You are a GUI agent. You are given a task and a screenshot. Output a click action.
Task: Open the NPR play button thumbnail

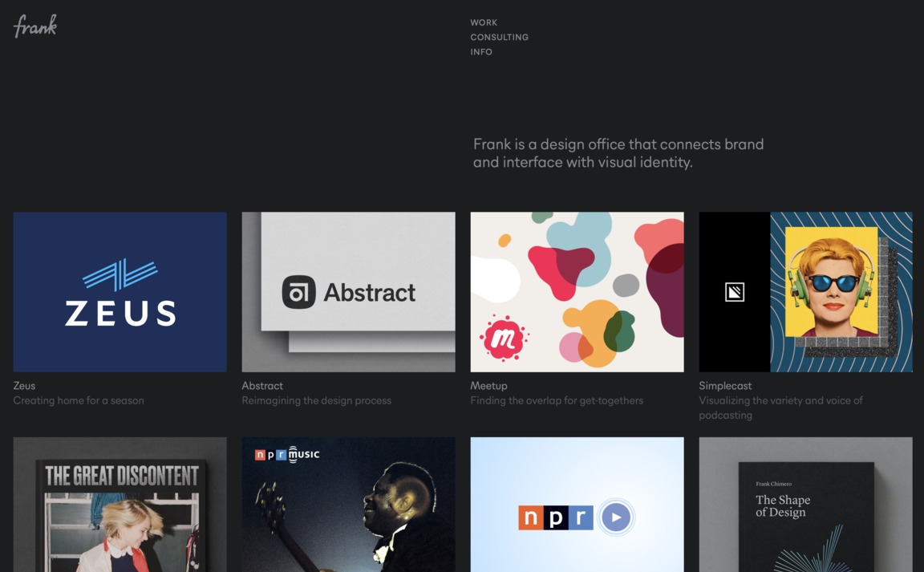click(x=577, y=505)
